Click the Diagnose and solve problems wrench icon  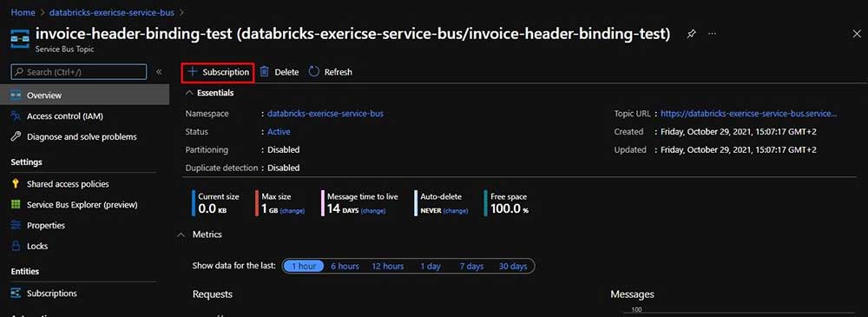[x=16, y=137]
